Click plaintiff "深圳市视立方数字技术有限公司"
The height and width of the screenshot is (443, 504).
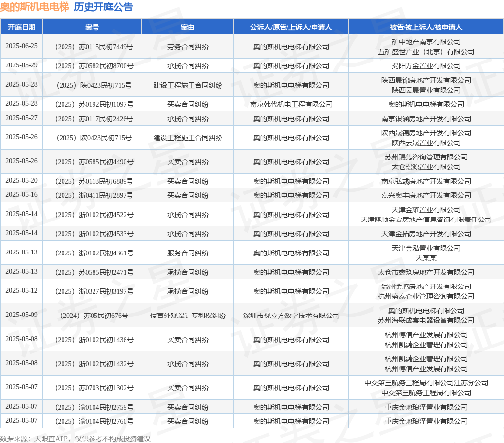coord(291,316)
